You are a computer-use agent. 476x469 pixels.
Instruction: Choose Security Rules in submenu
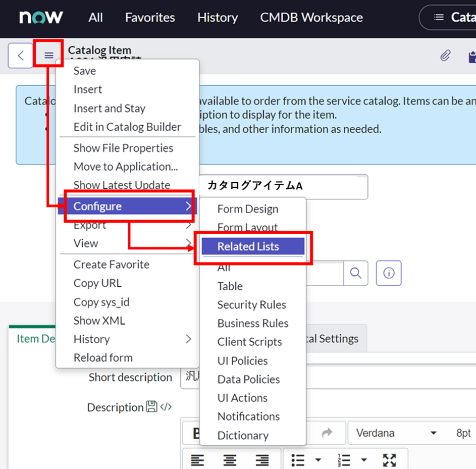click(253, 304)
